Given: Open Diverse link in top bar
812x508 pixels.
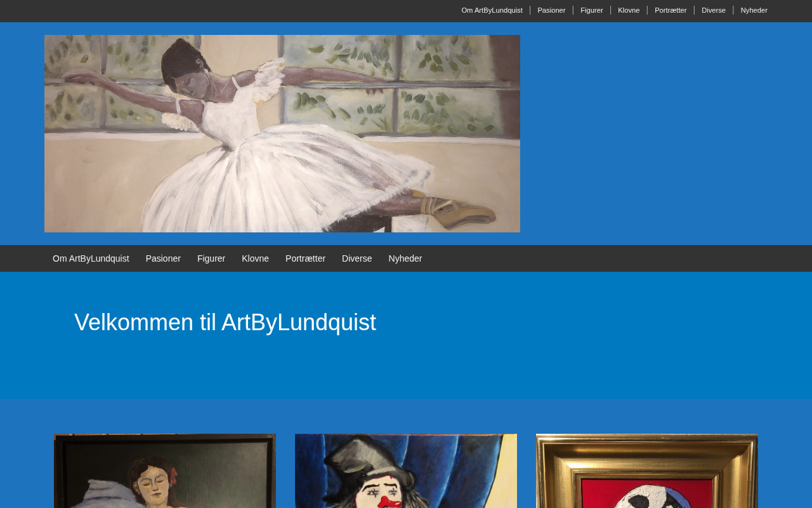Looking at the screenshot, I should pyautogui.click(x=714, y=10).
